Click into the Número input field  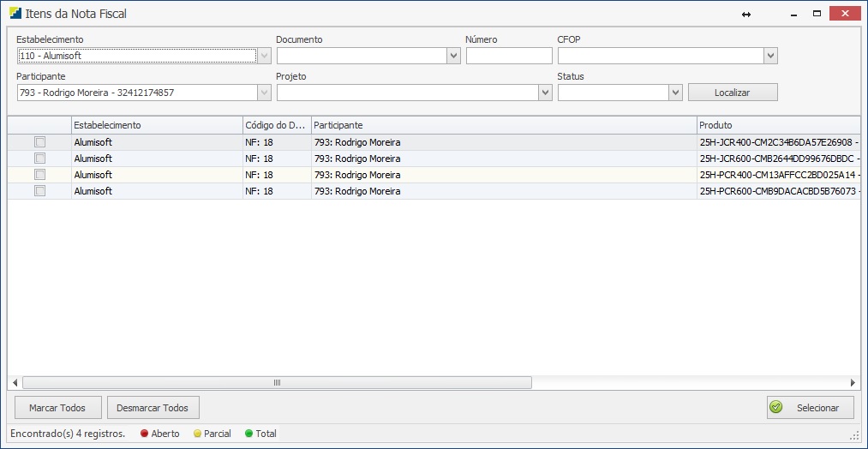click(x=509, y=56)
